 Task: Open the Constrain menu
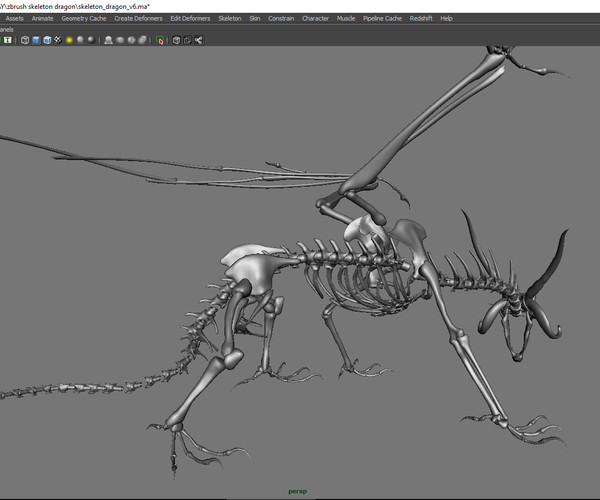pyautogui.click(x=281, y=18)
